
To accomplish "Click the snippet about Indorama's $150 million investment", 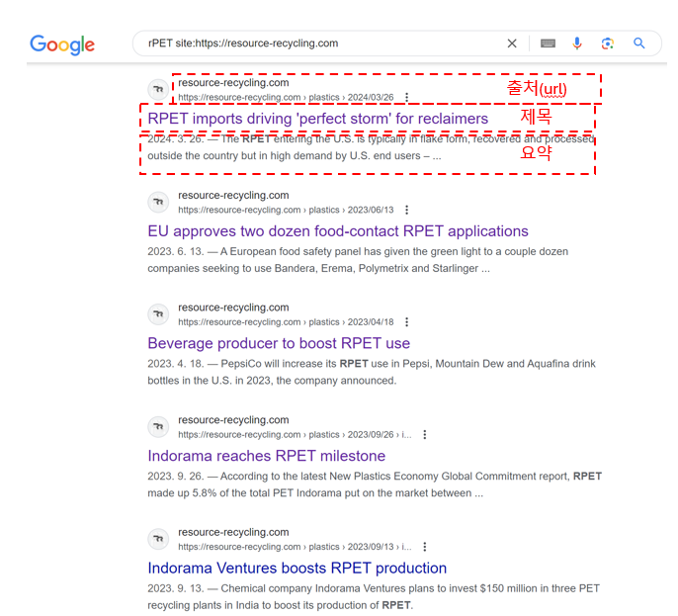I will [x=374, y=597].
